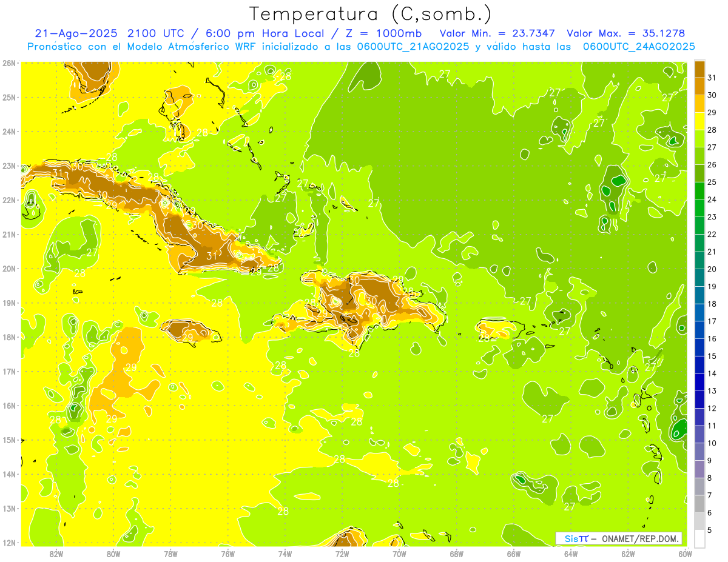Click the "18N" latitude axis label

tap(9, 337)
